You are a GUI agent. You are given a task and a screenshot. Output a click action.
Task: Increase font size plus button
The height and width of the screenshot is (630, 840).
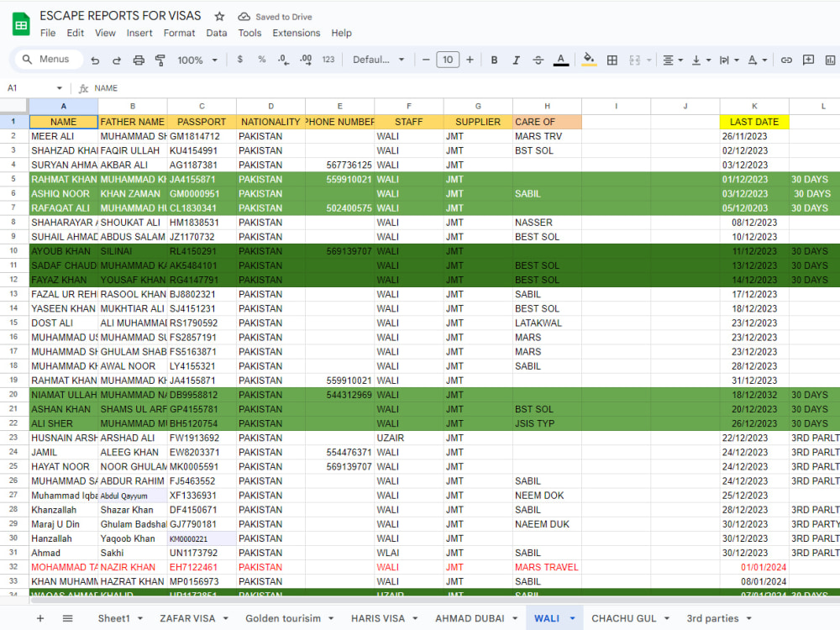click(x=470, y=60)
